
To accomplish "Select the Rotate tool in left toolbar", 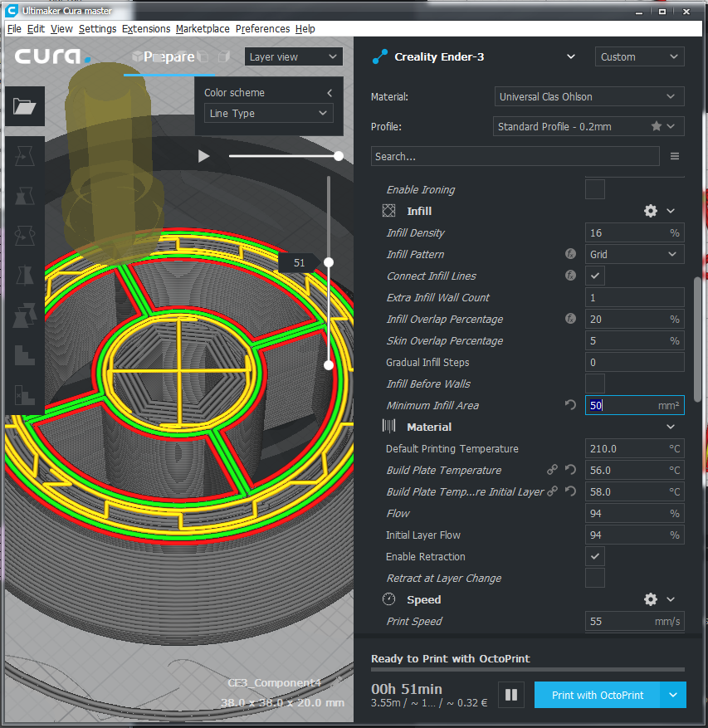I will pyautogui.click(x=25, y=236).
